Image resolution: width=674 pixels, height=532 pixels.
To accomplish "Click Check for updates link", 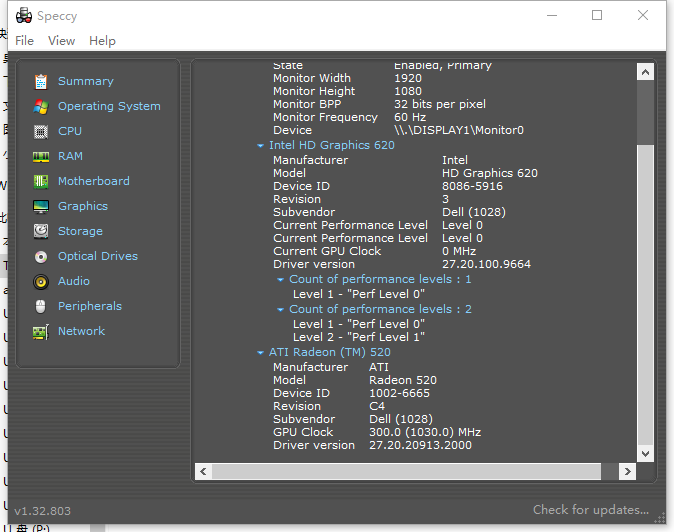I will [591, 510].
